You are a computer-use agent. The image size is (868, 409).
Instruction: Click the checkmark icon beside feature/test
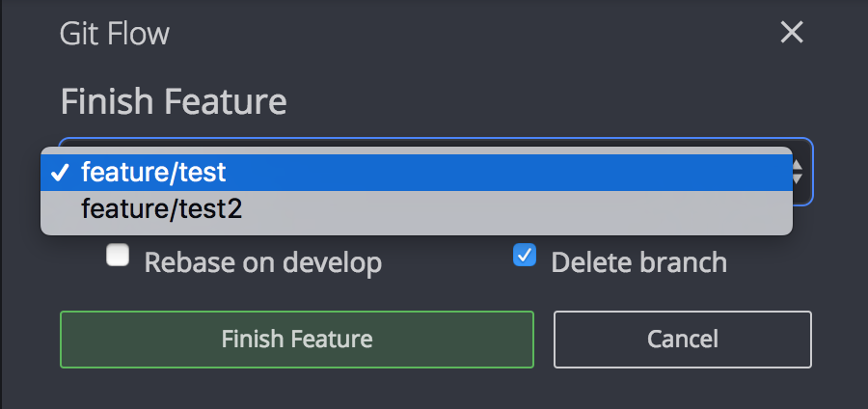(x=61, y=173)
